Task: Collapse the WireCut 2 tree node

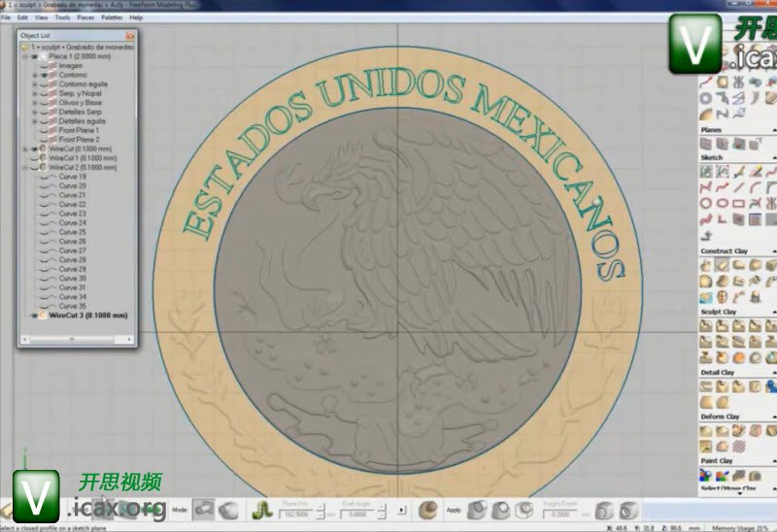Action: [x=25, y=168]
